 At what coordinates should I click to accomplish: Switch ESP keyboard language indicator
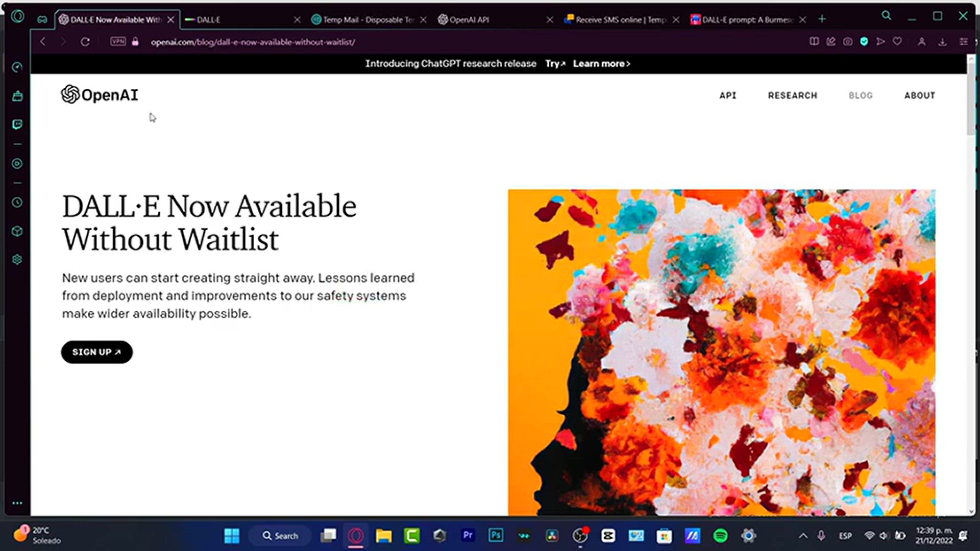845,536
